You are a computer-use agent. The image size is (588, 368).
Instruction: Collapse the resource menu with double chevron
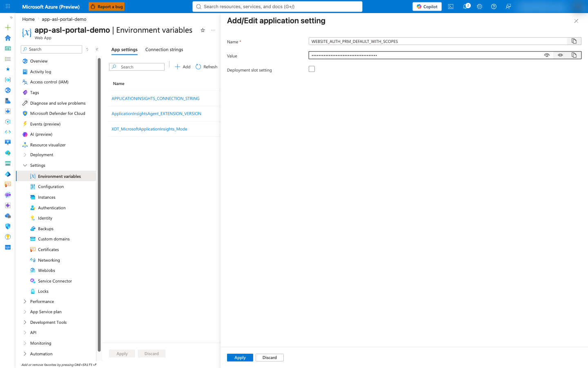tap(97, 49)
